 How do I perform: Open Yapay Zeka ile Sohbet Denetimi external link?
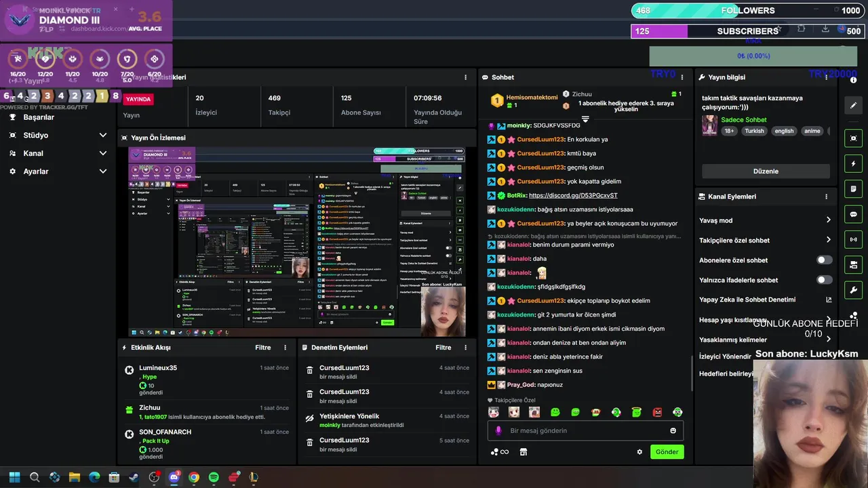[828, 300]
